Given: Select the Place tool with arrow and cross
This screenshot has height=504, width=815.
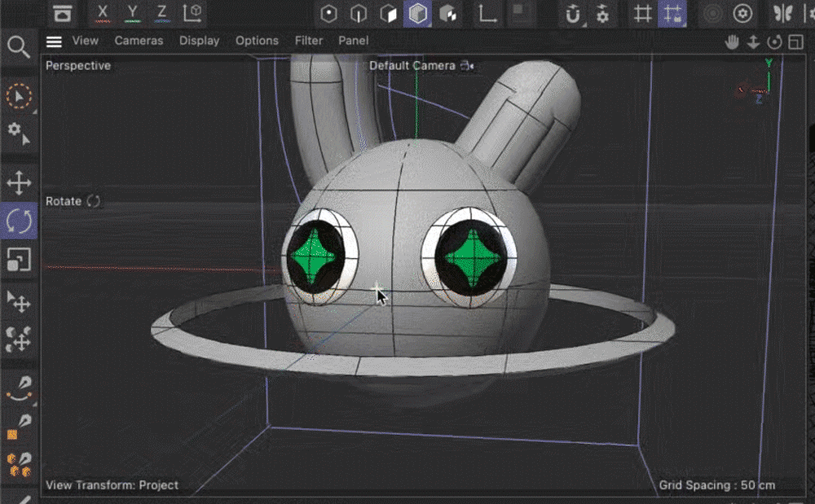Looking at the screenshot, I should coord(19,301).
